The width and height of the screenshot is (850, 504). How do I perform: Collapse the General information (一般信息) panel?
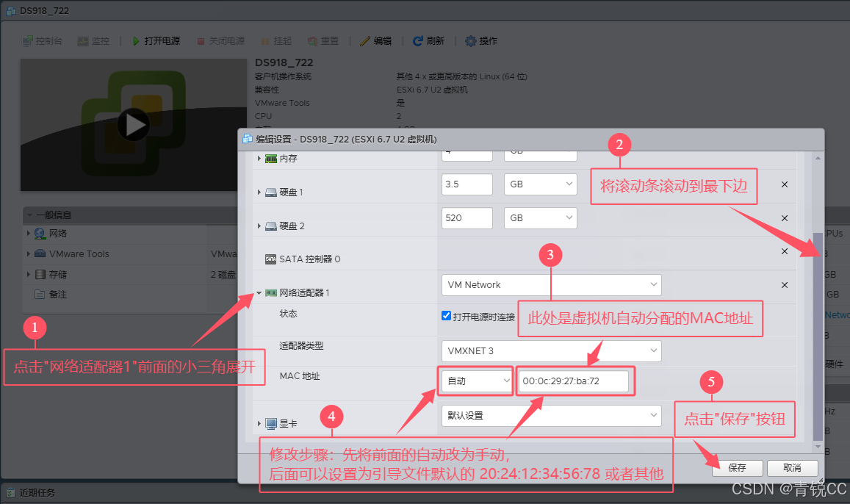pos(30,215)
